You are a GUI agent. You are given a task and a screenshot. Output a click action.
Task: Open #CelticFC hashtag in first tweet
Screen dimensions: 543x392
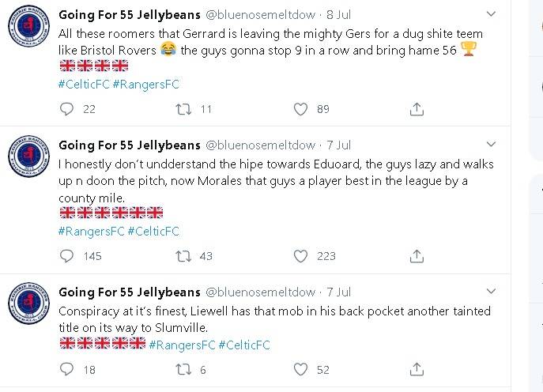[x=84, y=85]
